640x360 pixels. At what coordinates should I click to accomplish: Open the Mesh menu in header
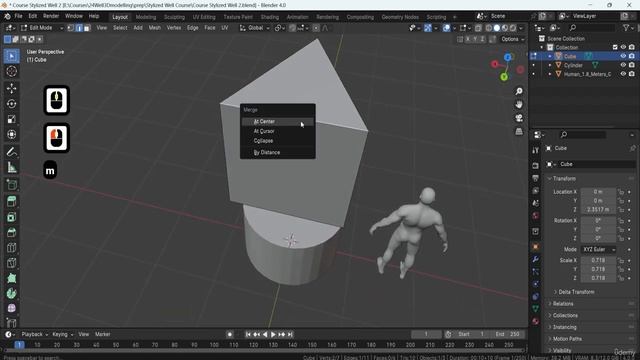(154, 28)
